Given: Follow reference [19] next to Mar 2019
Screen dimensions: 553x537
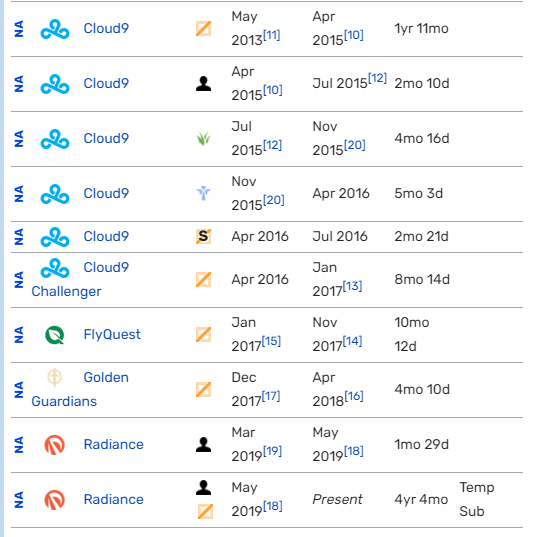Looking at the screenshot, I should pyautogui.click(x=273, y=452).
